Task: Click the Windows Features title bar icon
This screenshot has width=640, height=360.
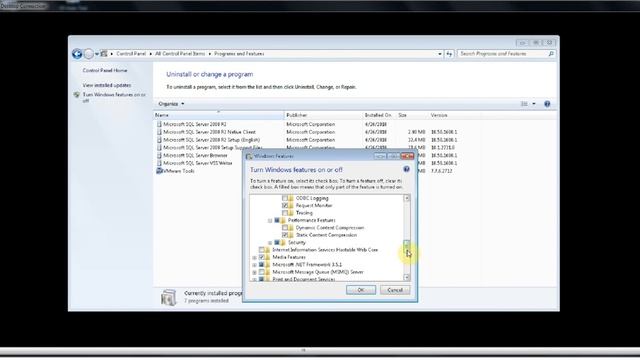Action: (x=249, y=156)
